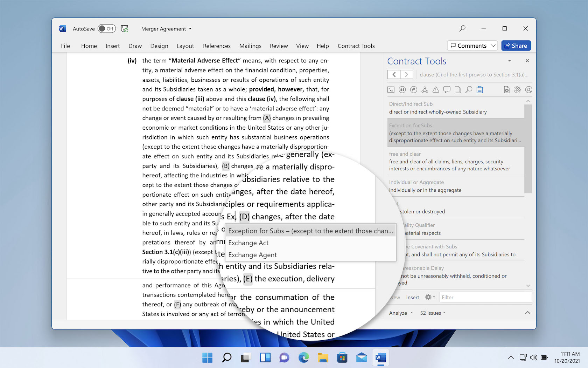The image size is (588, 368).
Task: Toggle AutoSave switch
Action: pos(107,29)
